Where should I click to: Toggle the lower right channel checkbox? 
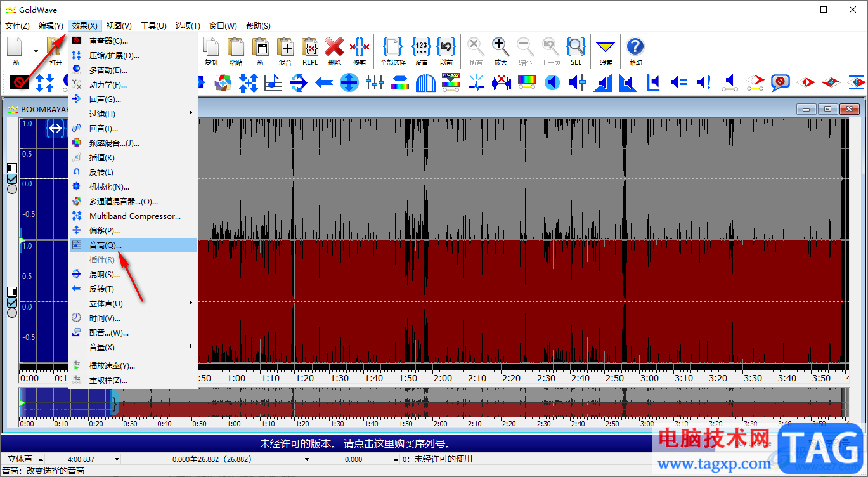12,302
